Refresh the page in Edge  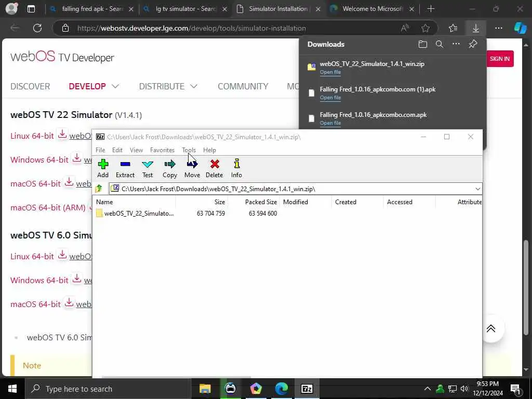pyautogui.click(x=37, y=28)
